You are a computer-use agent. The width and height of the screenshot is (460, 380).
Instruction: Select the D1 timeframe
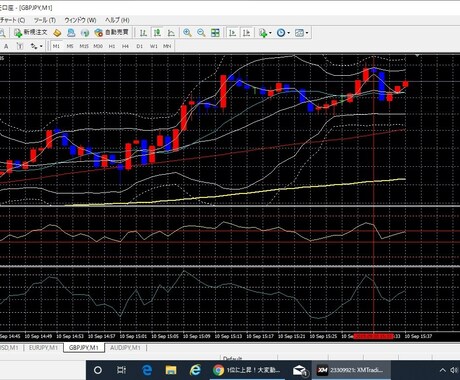click(x=139, y=46)
